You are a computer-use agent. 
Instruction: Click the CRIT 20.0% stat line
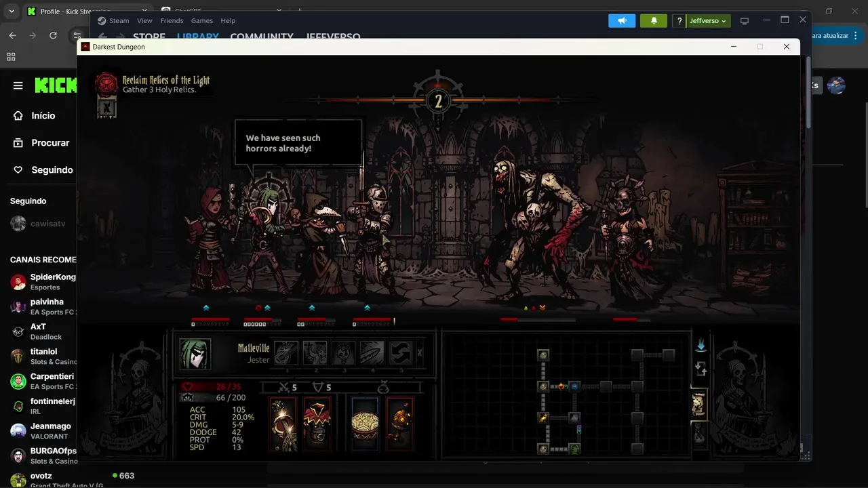click(222, 418)
